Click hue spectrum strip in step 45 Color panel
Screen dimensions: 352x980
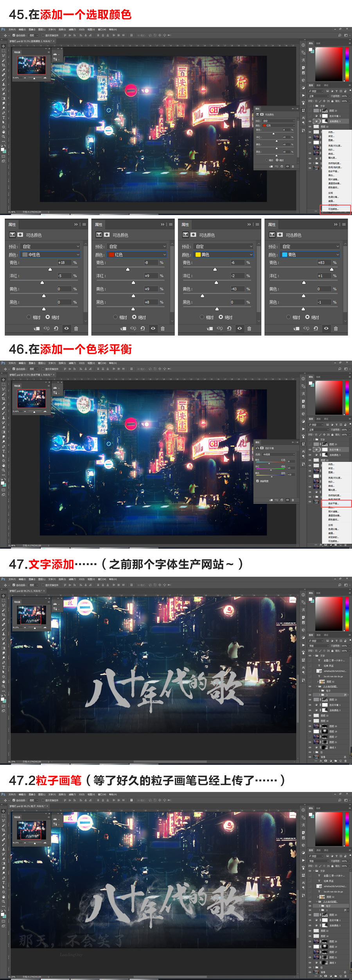pyautogui.click(x=347, y=64)
